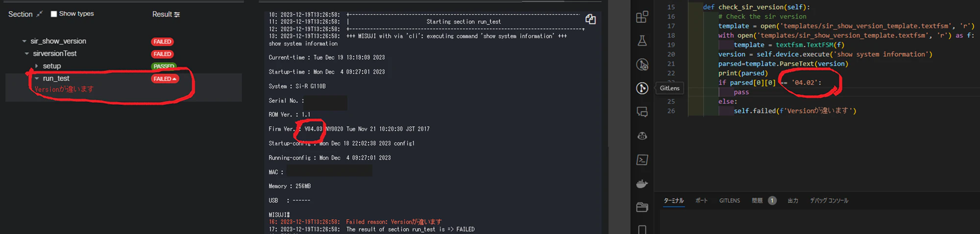
Task: Enable the Show types checkbox
Action: (54, 14)
